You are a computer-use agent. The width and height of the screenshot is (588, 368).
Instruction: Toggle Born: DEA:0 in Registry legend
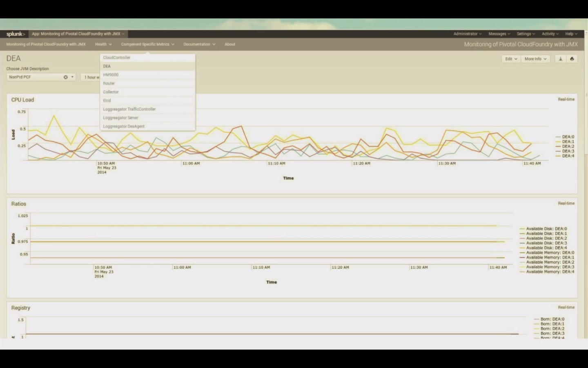[x=549, y=319]
